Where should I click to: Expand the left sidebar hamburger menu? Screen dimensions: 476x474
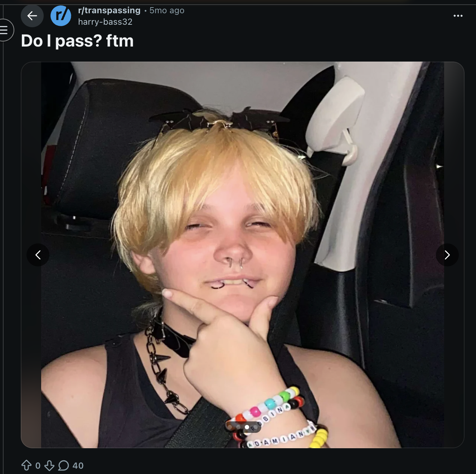[x=4, y=30]
